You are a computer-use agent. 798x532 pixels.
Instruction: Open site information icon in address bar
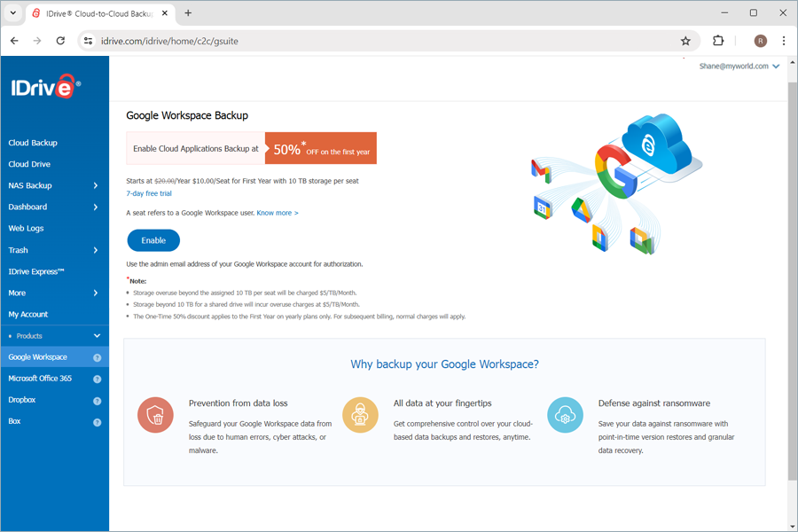click(88, 41)
